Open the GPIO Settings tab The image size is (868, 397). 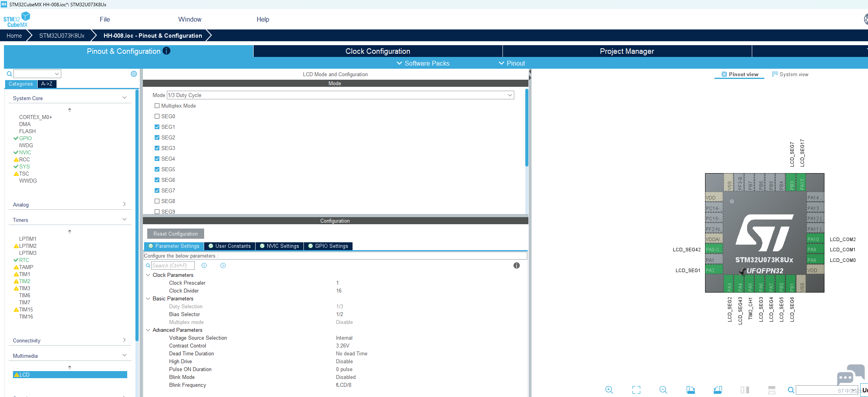328,246
